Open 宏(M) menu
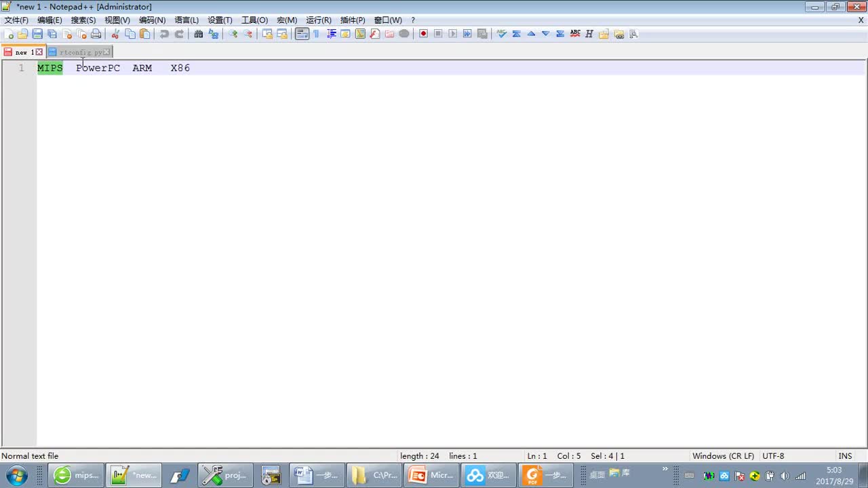This screenshot has width=868, height=488. (287, 20)
